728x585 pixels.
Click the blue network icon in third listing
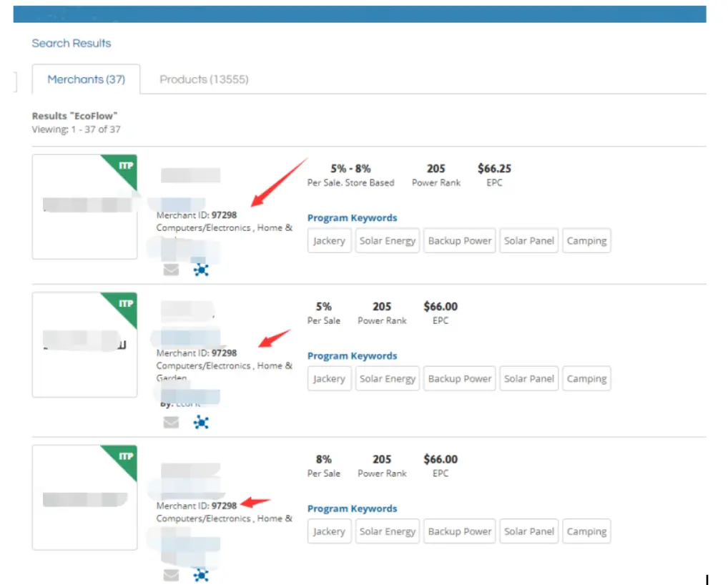point(202,574)
